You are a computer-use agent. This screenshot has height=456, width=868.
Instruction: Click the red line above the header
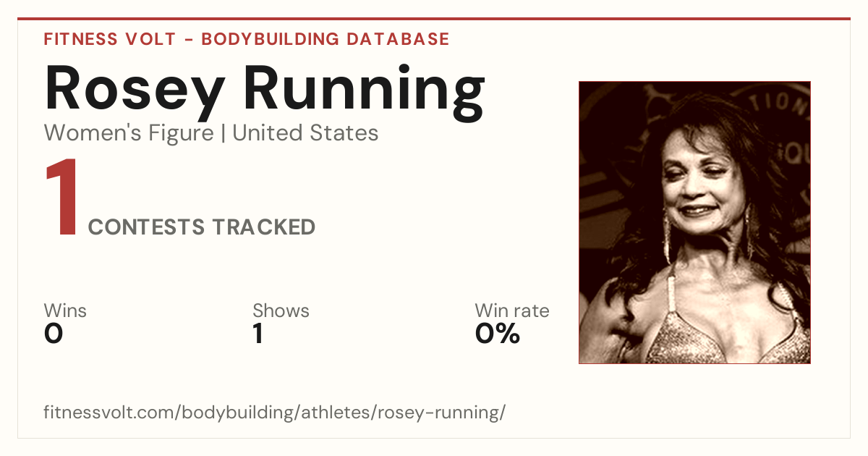434,19
